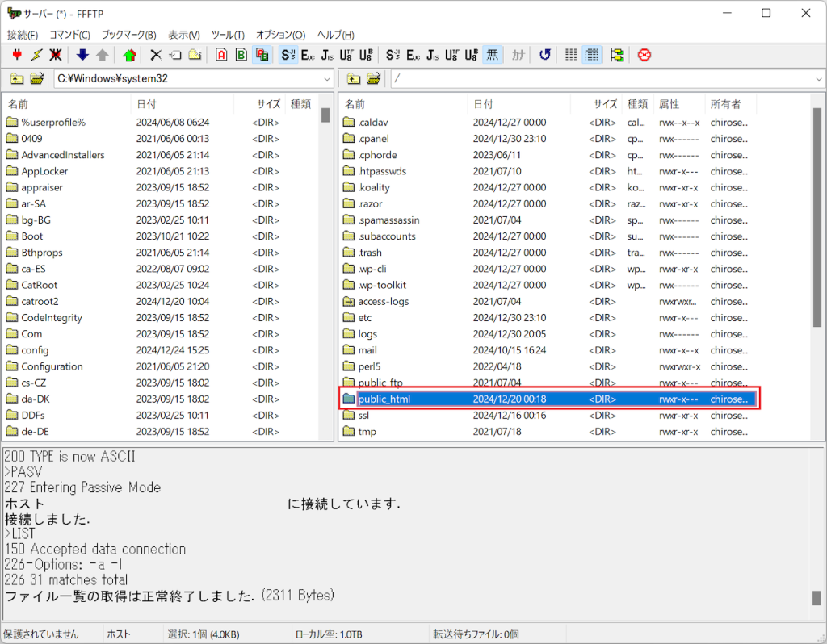Click the Abort transfer red icon
The image size is (827, 644).
coord(643,55)
